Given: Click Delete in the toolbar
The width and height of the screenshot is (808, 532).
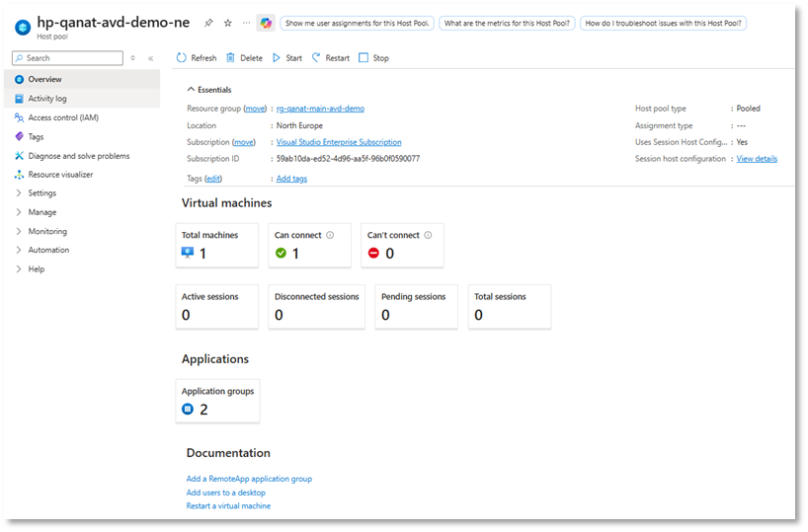Looking at the screenshot, I should [x=244, y=57].
